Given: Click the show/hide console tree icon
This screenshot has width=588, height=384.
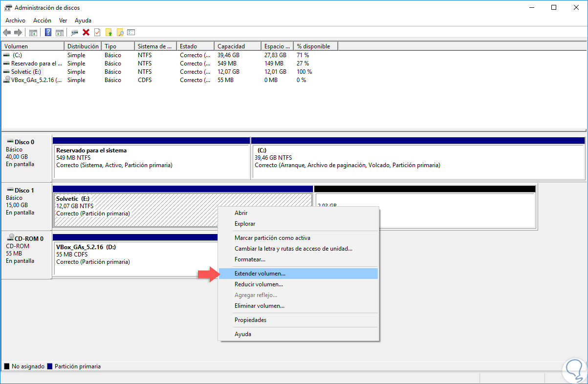Looking at the screenshot, I should point(33,32).
